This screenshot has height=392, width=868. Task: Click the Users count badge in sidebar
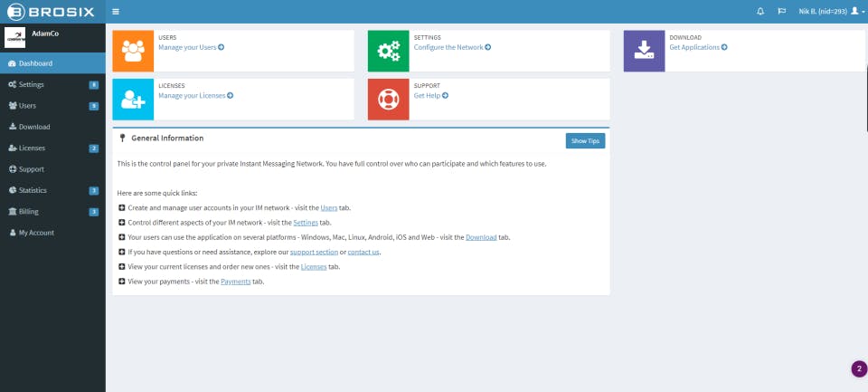coord(93,106)
